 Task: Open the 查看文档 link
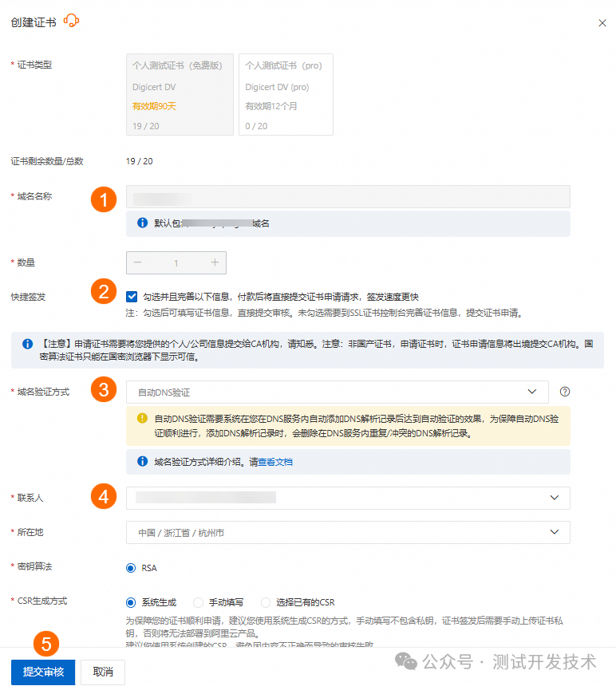[275, 462]
